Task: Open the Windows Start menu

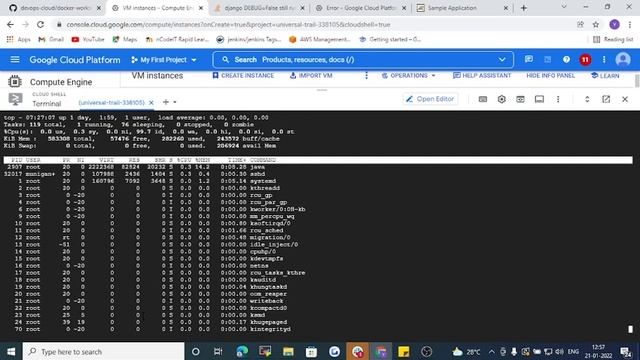Action: click(11, 351)
